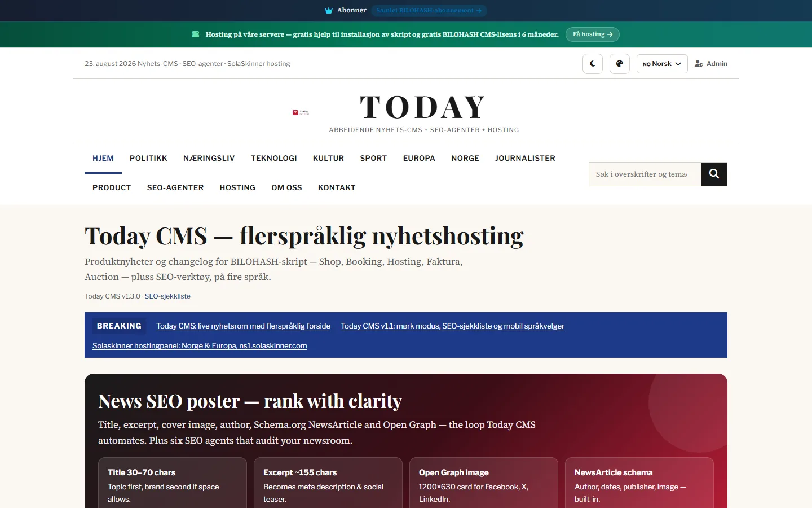Go to the HJEM tab
Viewport: 812px width, 508px height.
(x=103, y=159)
